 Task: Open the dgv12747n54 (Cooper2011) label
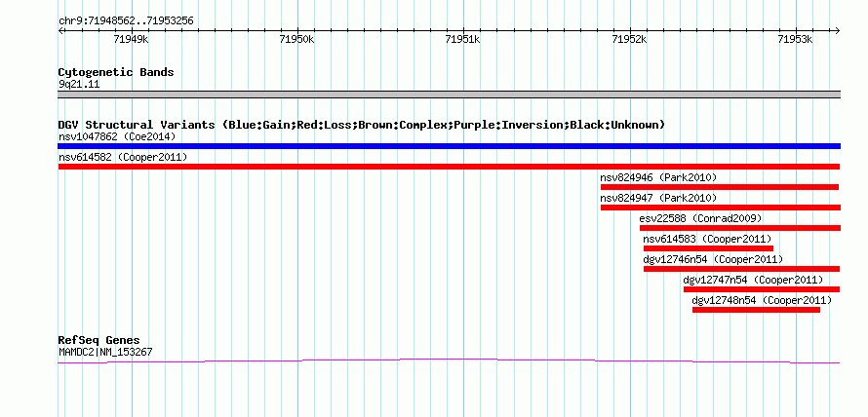754,280
